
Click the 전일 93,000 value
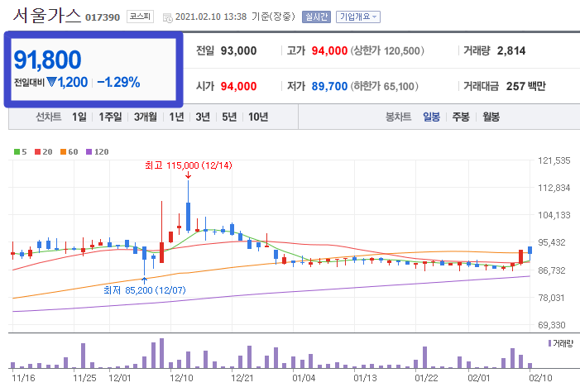point(238,50)
